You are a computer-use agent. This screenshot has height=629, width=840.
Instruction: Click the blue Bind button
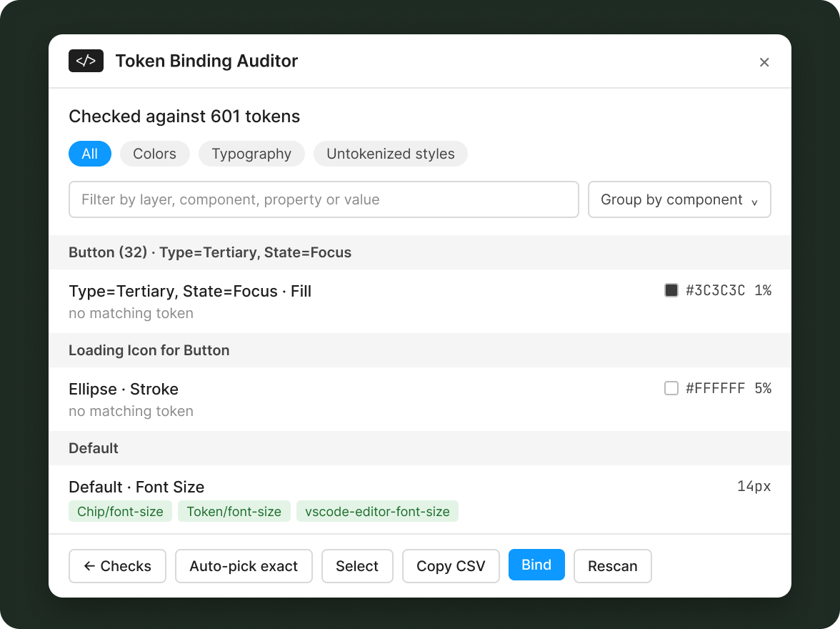click(x=536, y=565)
